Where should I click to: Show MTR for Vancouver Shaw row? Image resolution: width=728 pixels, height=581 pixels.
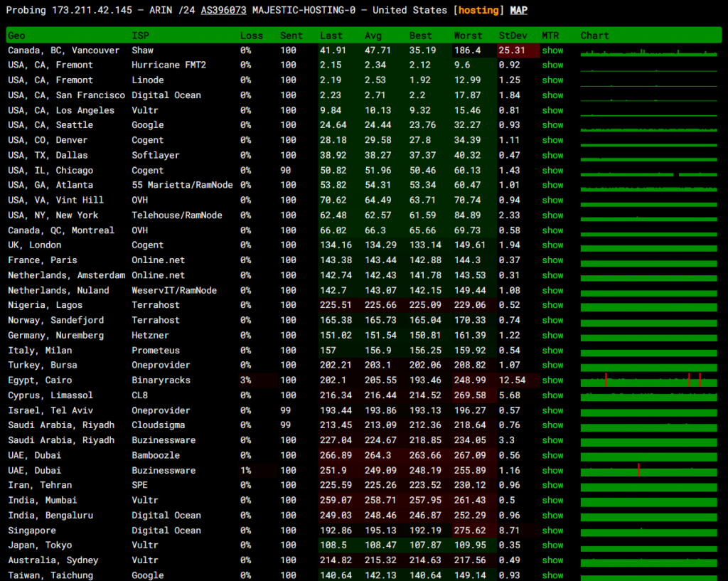pyautogui.click(x=552, y=50)
